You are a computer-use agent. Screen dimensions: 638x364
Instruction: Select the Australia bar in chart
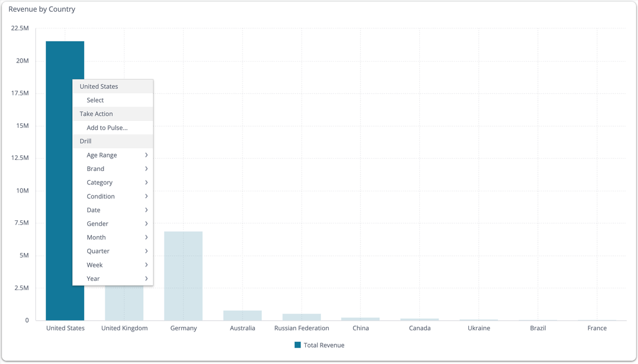pos(243,316)
